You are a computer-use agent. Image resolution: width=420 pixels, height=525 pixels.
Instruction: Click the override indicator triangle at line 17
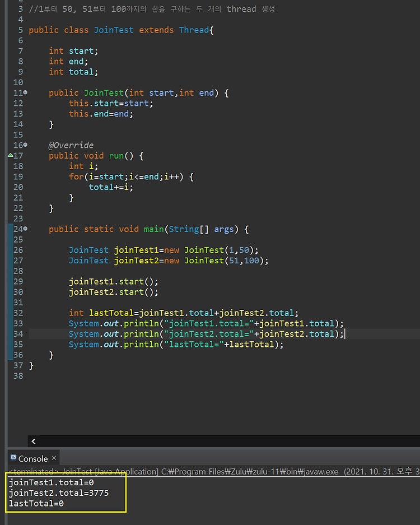(11, 155)
